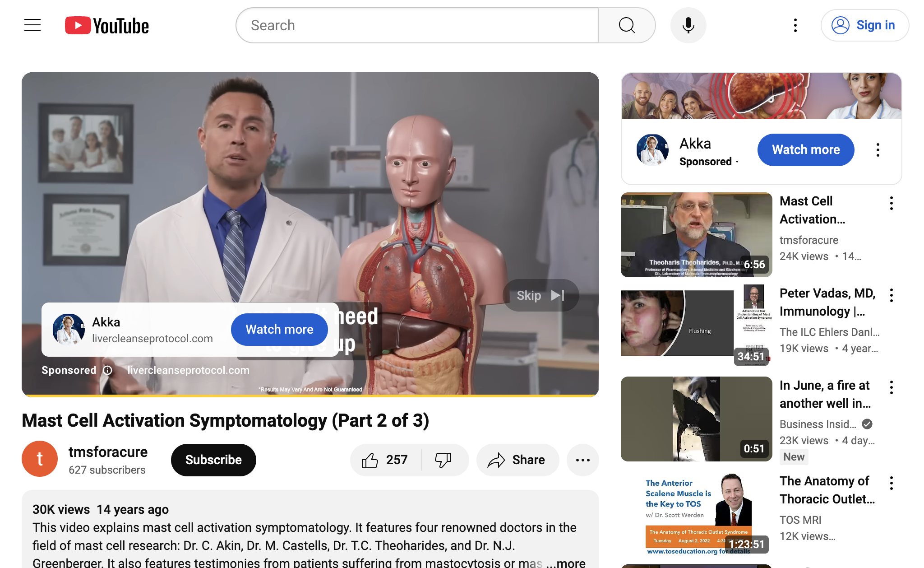Click into the Search input field
924x568 pixels.
tap(417, 25)
